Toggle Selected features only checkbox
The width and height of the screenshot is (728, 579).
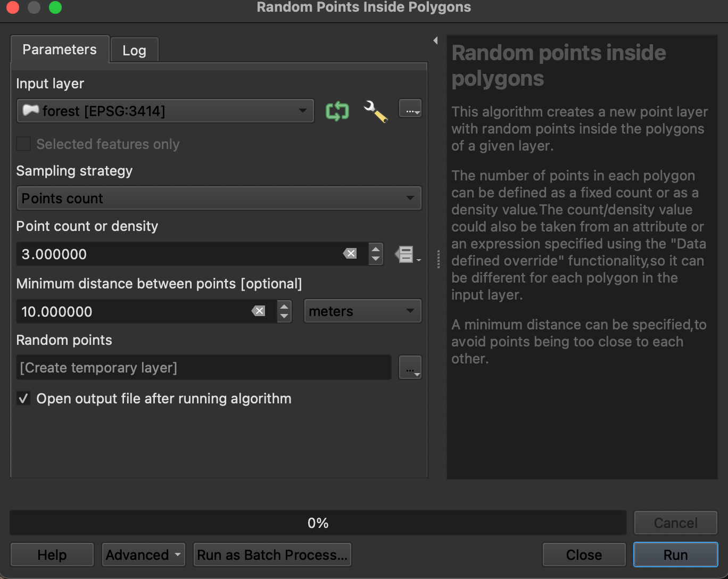click(23, 144)
